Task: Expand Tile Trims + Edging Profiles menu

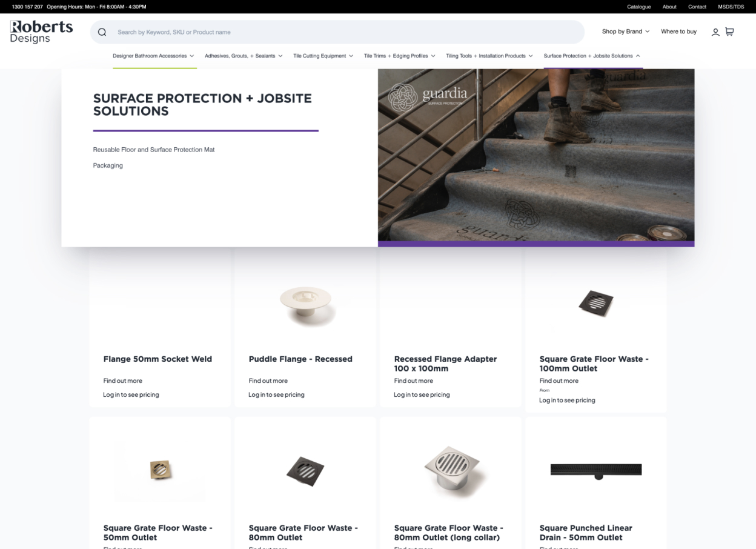Action: click(399, 56)
